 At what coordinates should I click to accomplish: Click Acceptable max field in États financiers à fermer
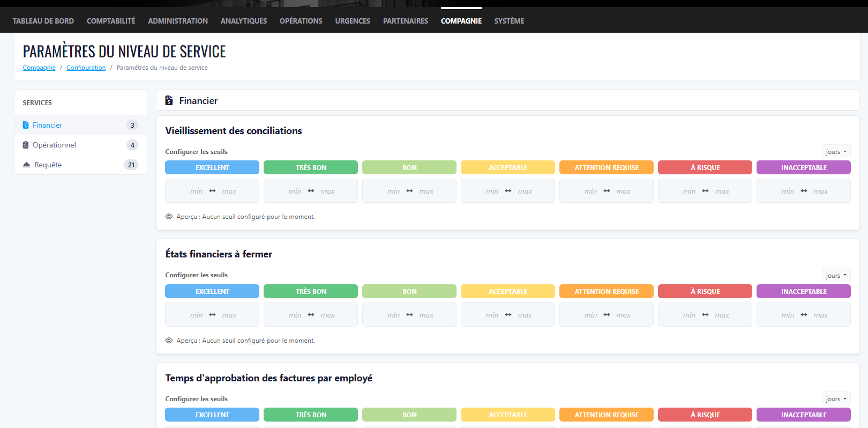[x=525, y=315]
